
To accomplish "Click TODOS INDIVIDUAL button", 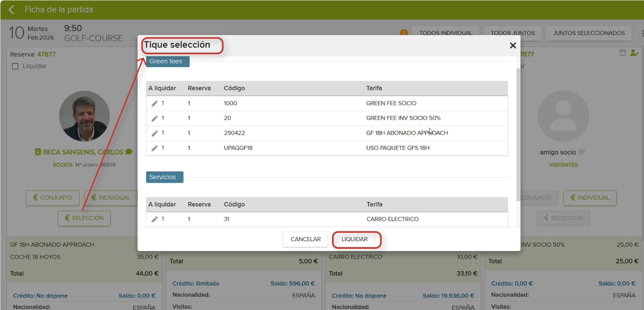I will (x=446, y=33).
